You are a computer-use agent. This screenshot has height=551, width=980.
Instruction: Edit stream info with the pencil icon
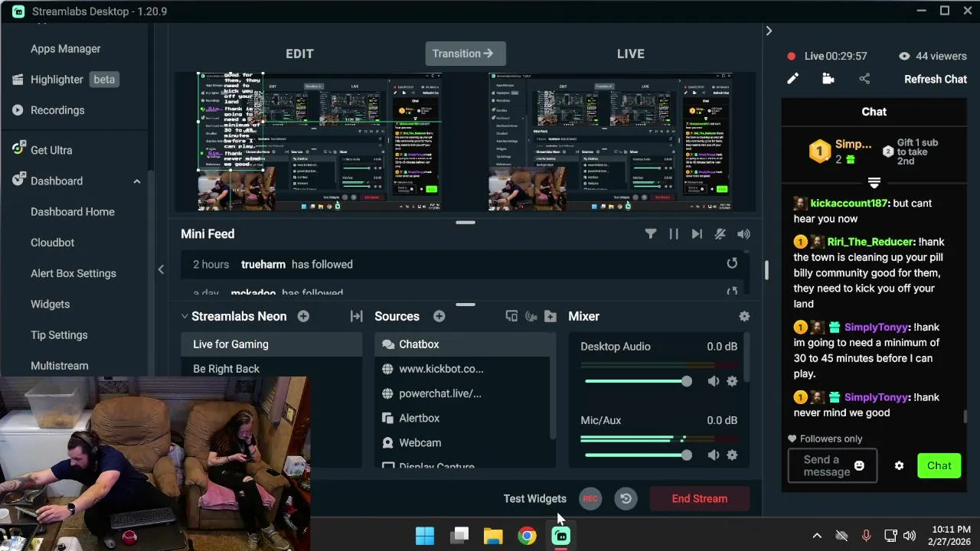[792, 79]
